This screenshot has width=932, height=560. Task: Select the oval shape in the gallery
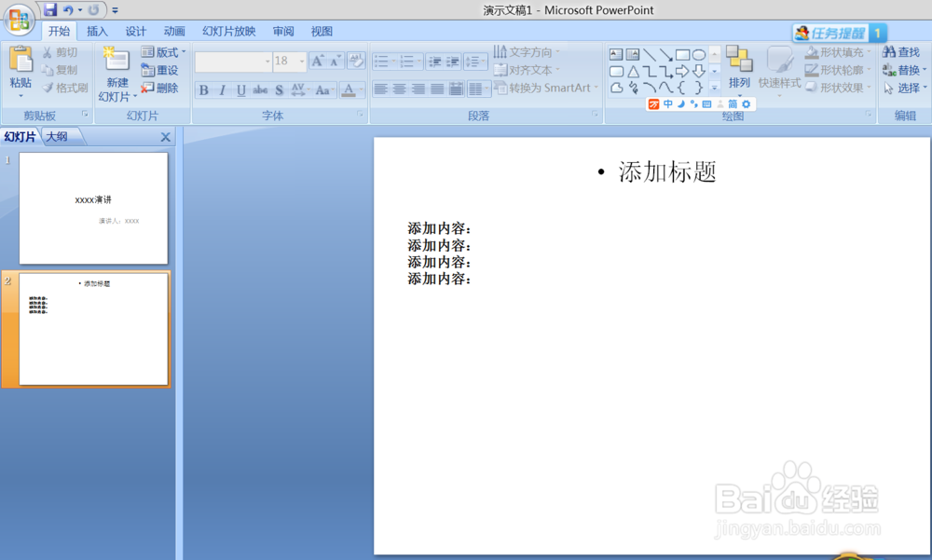(699, 55)
